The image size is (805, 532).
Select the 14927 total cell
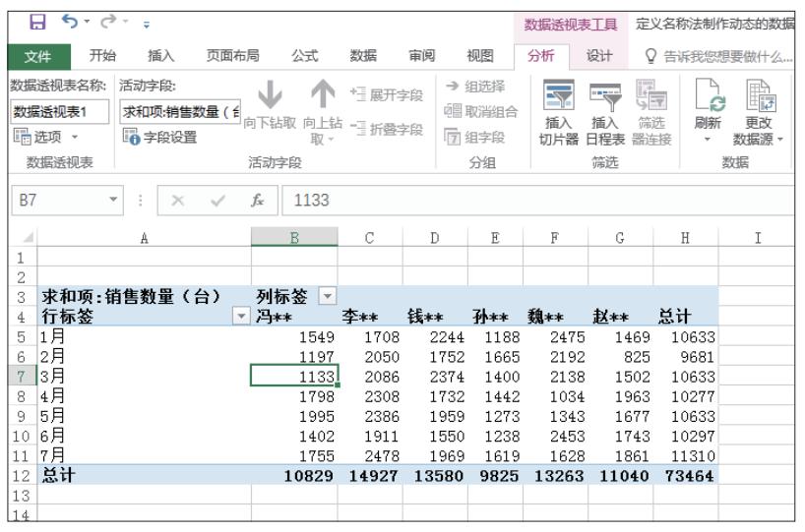(x=370, y=476)
